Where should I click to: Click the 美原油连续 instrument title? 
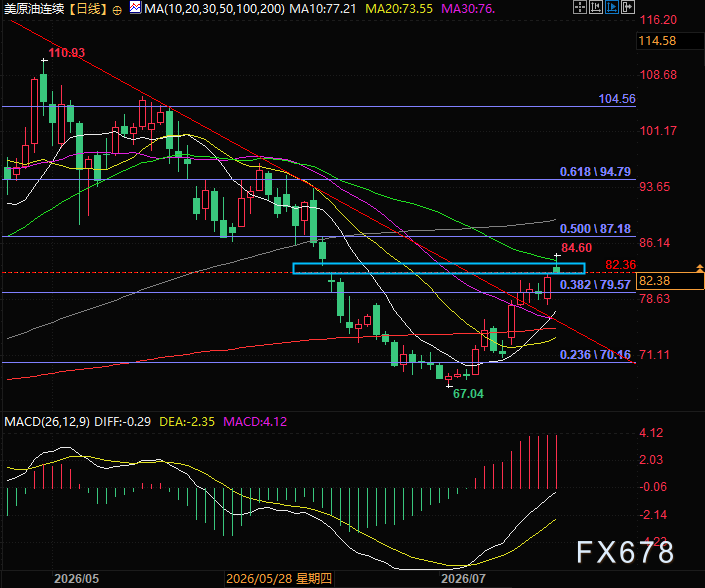pos(34,9)
